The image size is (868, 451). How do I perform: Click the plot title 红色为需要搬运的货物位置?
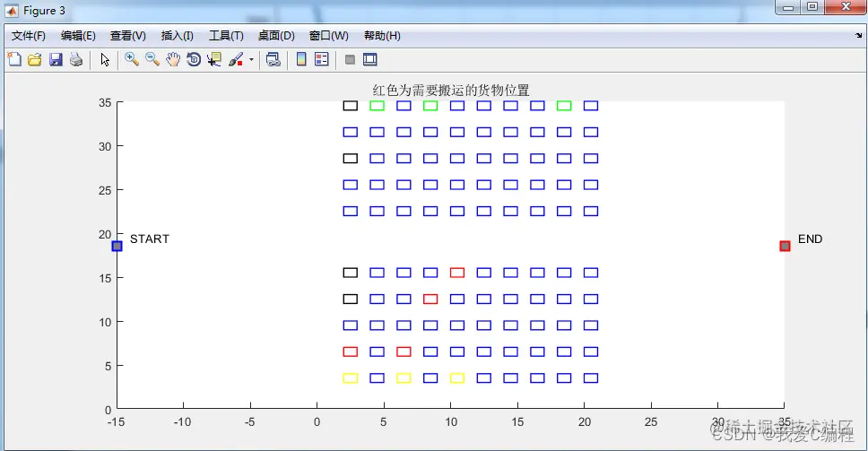[451, 91]
